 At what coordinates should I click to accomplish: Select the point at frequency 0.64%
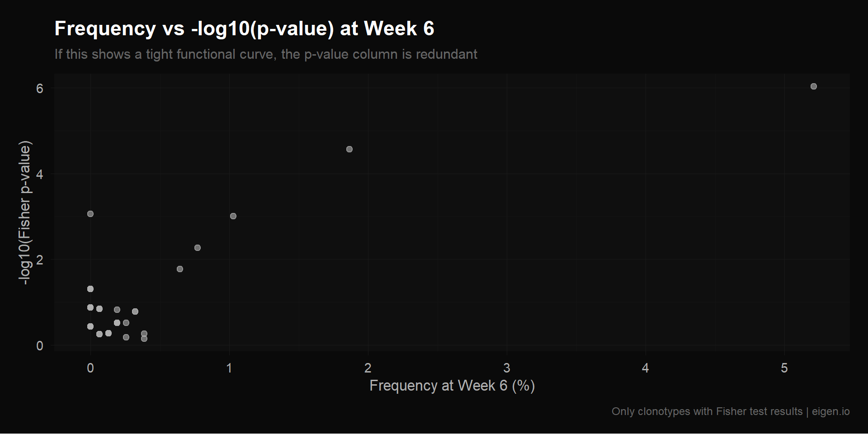180,269
